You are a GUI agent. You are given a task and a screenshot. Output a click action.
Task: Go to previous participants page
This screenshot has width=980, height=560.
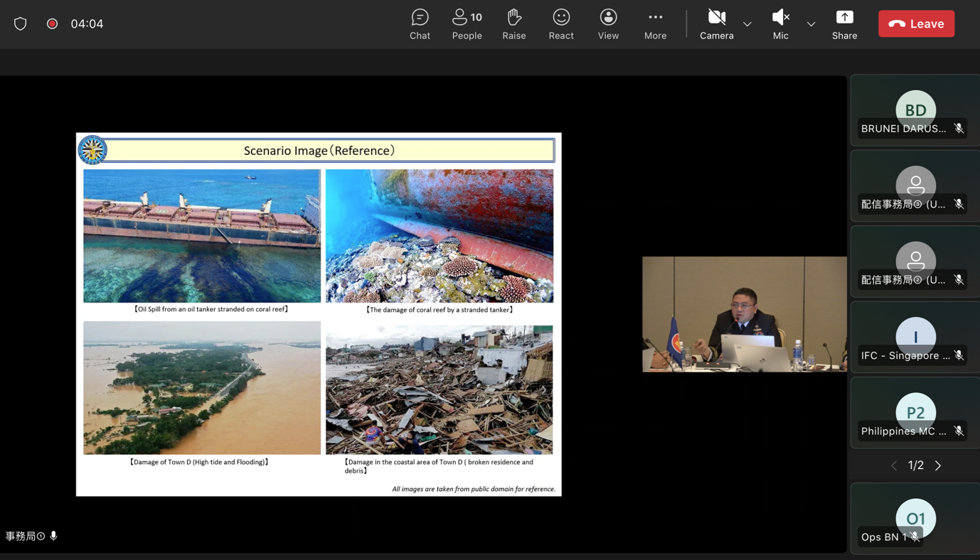coord(894,465)
